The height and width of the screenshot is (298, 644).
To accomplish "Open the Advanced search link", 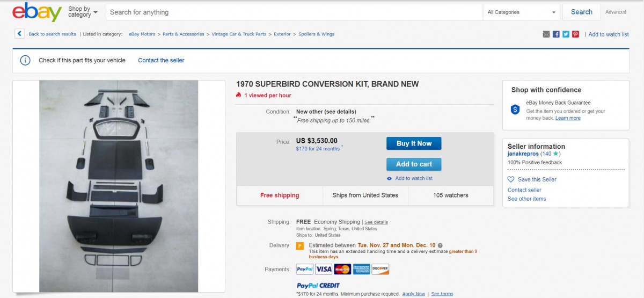I will click(x=616, y=12).
